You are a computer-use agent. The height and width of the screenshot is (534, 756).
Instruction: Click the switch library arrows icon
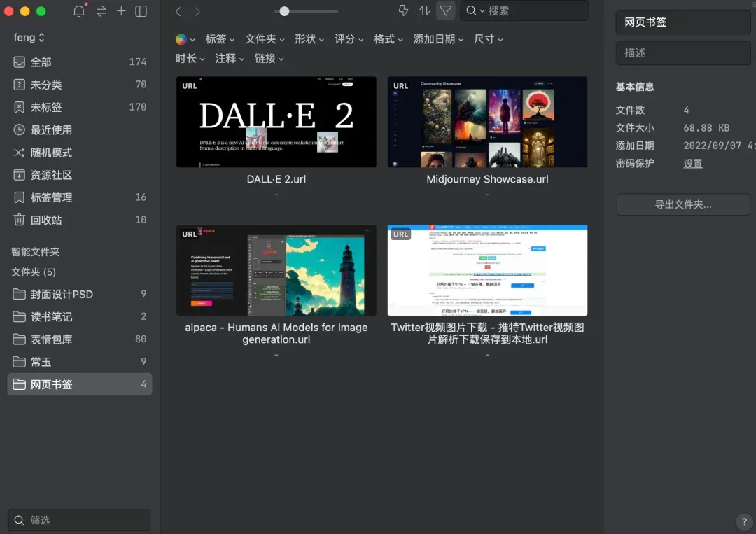[x=101, y=11]
